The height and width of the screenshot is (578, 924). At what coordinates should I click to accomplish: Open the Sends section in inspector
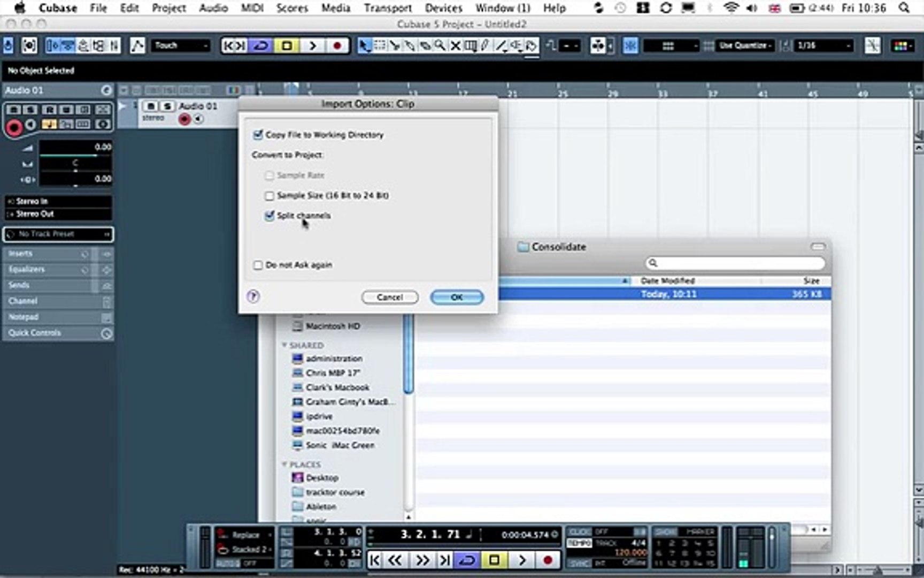point(58,285)
